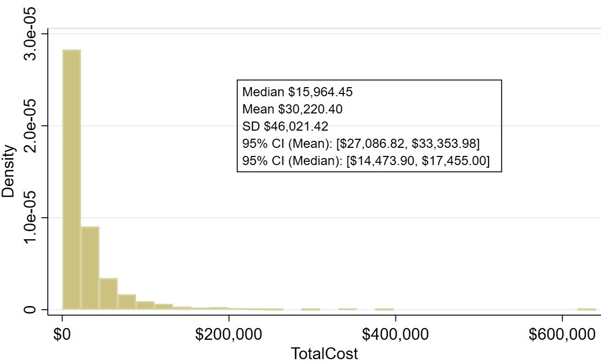Select the Mean $30,220.40 text line

pos(292,109)
